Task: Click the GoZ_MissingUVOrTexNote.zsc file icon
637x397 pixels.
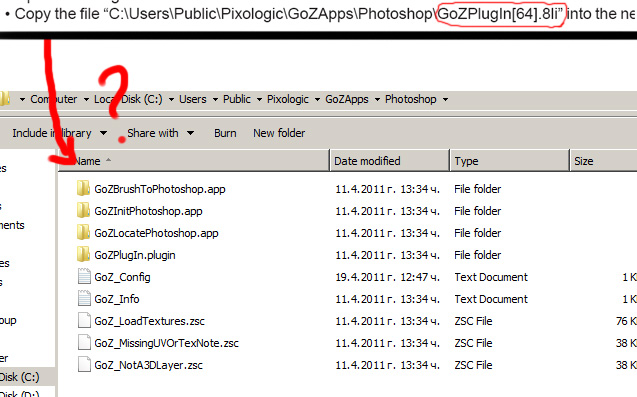Action: point(84,342)
